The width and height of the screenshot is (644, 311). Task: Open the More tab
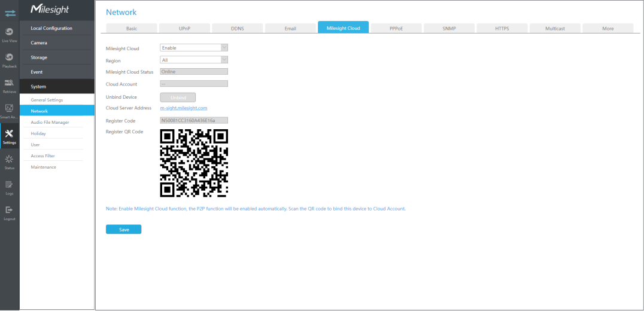[608, 28]
